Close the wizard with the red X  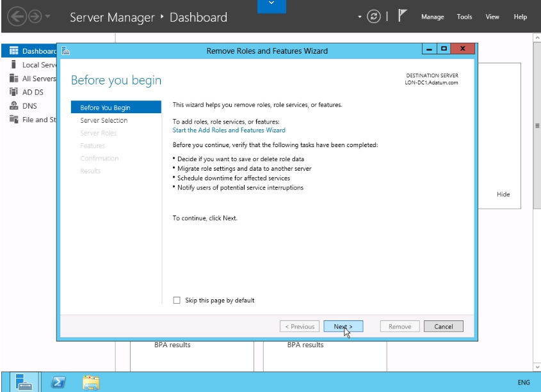[x=463, y=49]
